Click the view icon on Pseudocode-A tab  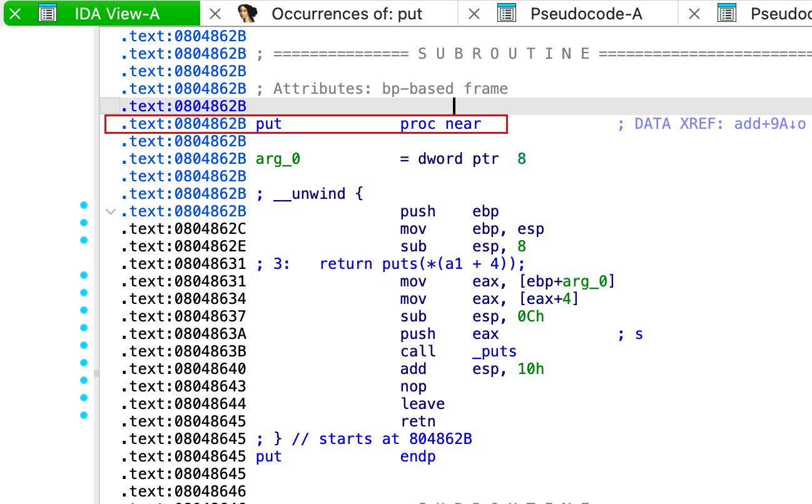[506, 13]
